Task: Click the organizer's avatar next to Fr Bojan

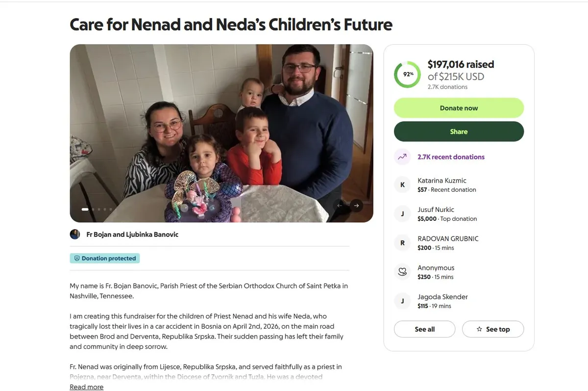Action: click(x=75, y=235)
